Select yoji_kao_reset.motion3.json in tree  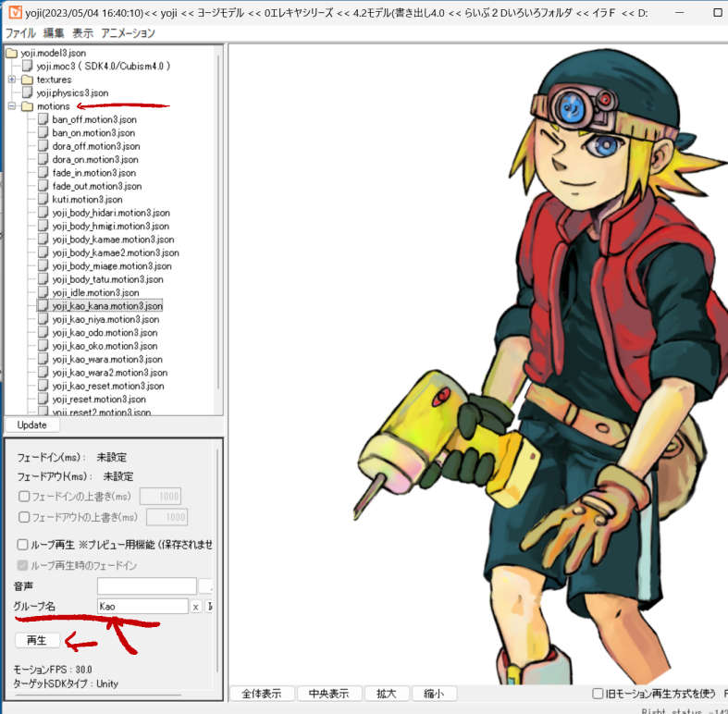(x=108, y=387)
